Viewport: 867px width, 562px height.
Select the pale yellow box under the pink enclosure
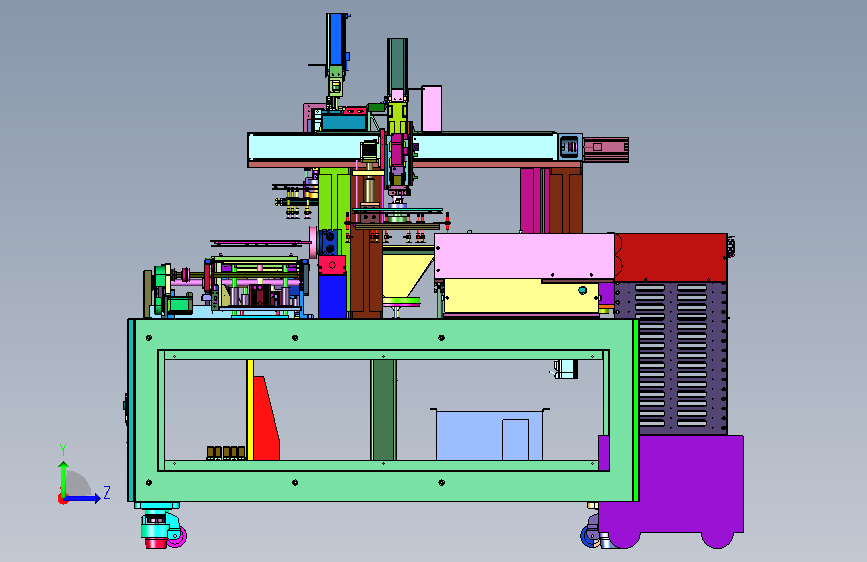(521, 297)
